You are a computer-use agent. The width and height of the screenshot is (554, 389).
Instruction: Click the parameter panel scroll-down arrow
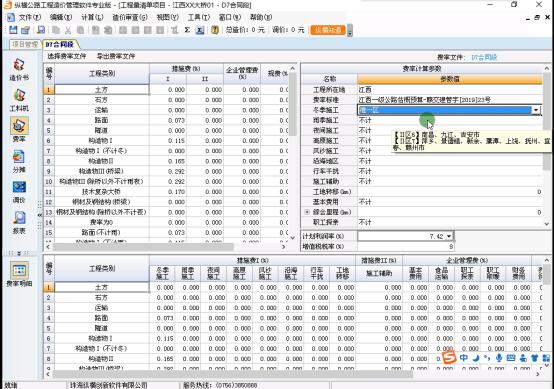point(547,224)
